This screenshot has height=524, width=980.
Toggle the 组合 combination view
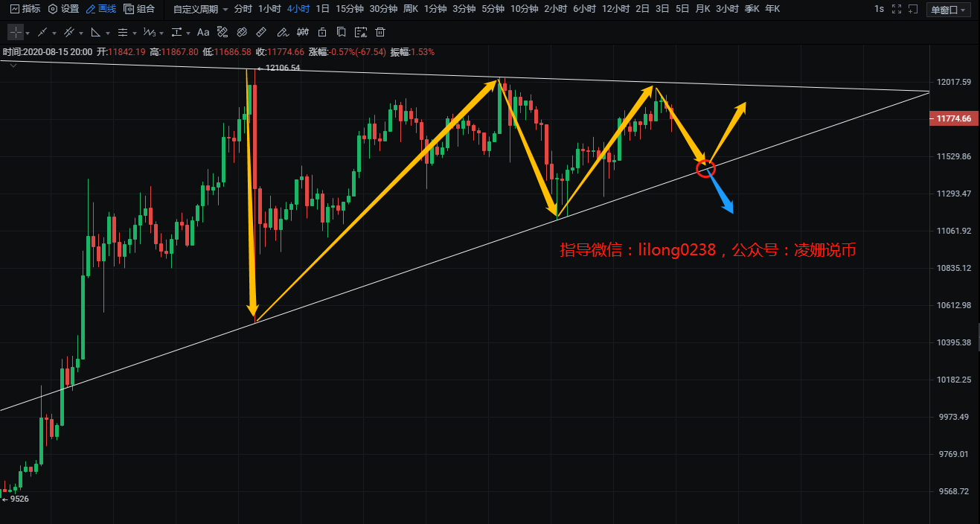[139, 10]
